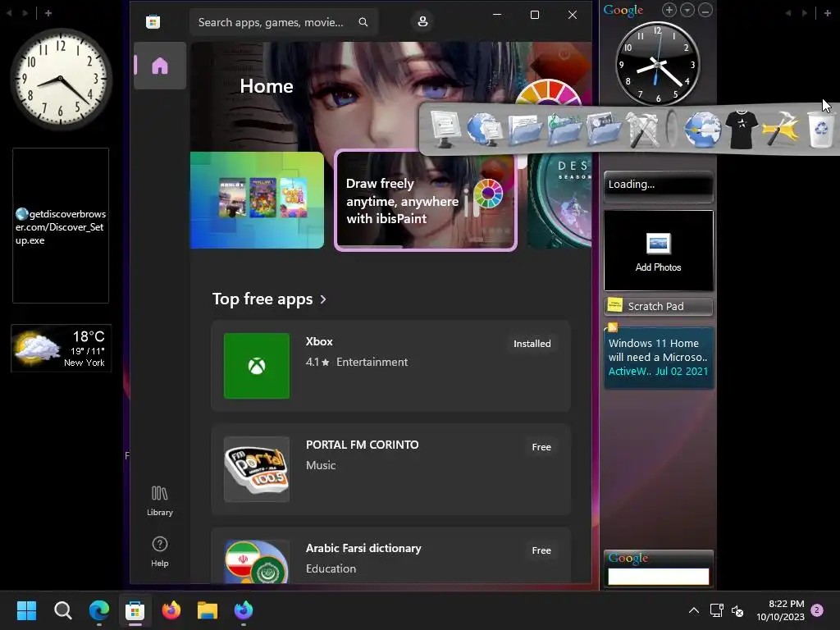Open the Pictures folder dock icon
Screen dimensions: 840x630
(604, 129)
